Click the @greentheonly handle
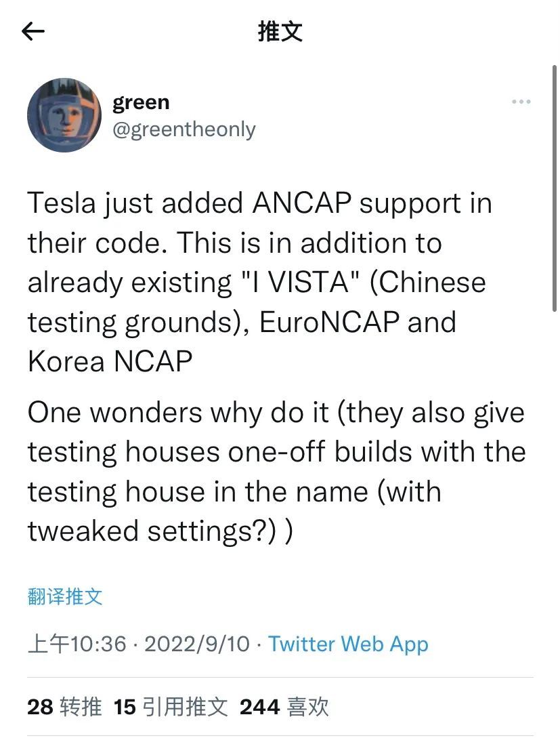The width and height of the screenshot is (560, 738). tap(184, 129)
